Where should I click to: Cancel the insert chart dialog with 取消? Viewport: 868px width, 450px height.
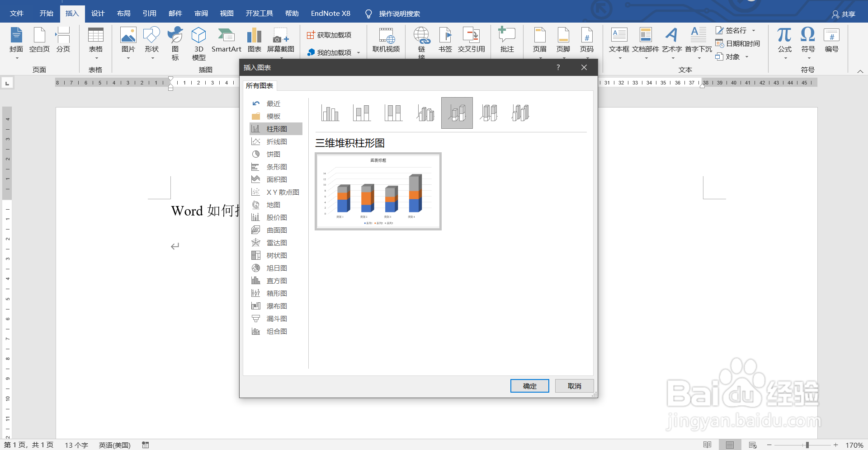[574, 386]
